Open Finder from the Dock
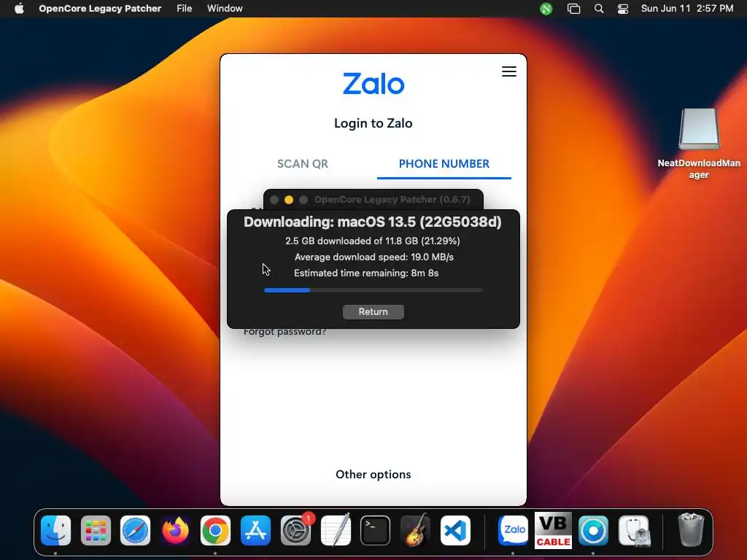Viewport: 747px width, 560px height. pos(55,531)
